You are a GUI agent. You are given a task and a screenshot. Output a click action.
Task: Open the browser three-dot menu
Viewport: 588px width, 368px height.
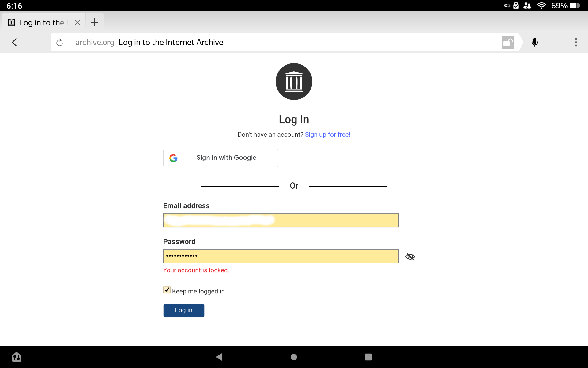pos(576,42)
